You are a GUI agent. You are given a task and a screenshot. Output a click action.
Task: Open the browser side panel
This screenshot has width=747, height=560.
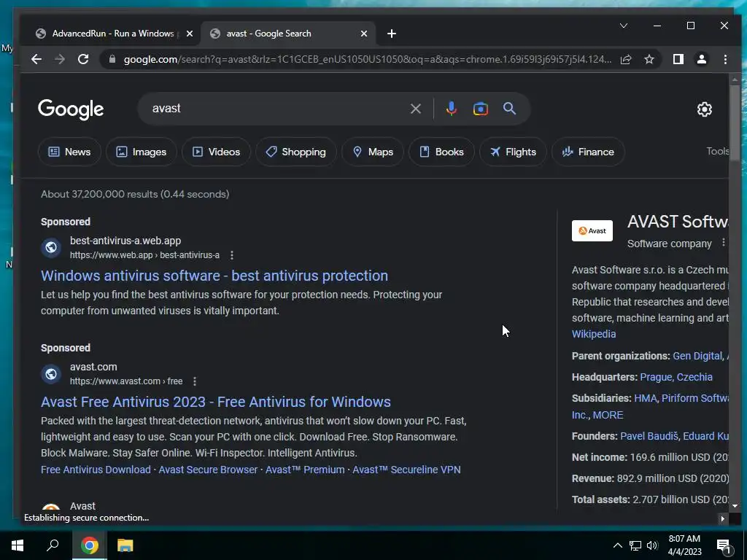[x=678, y=59]
